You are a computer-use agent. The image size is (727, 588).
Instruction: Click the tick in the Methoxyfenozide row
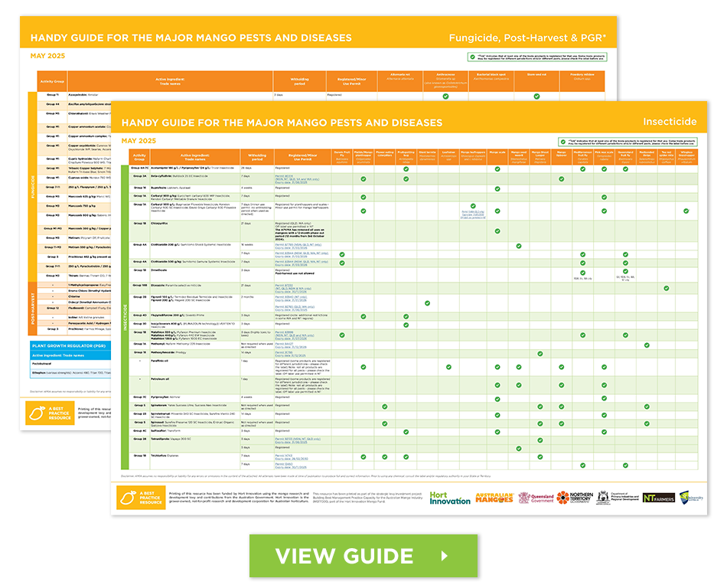pyautogui.click(x=540, y=354)
